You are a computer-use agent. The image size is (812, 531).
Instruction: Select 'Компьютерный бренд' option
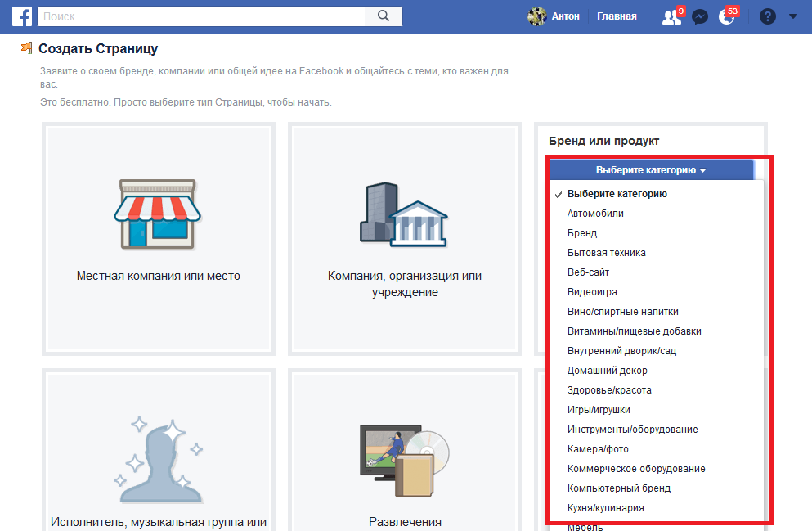(618, 488)
